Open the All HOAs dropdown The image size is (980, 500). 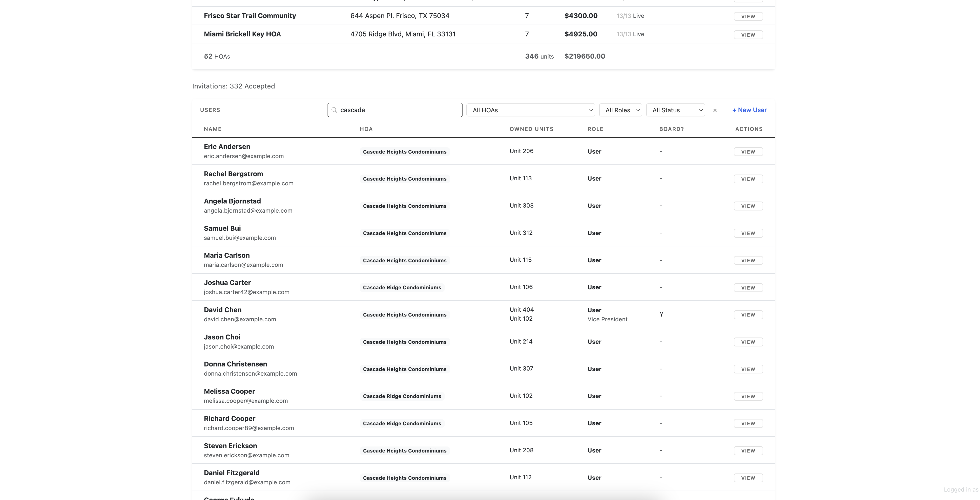tap(530, 110)
